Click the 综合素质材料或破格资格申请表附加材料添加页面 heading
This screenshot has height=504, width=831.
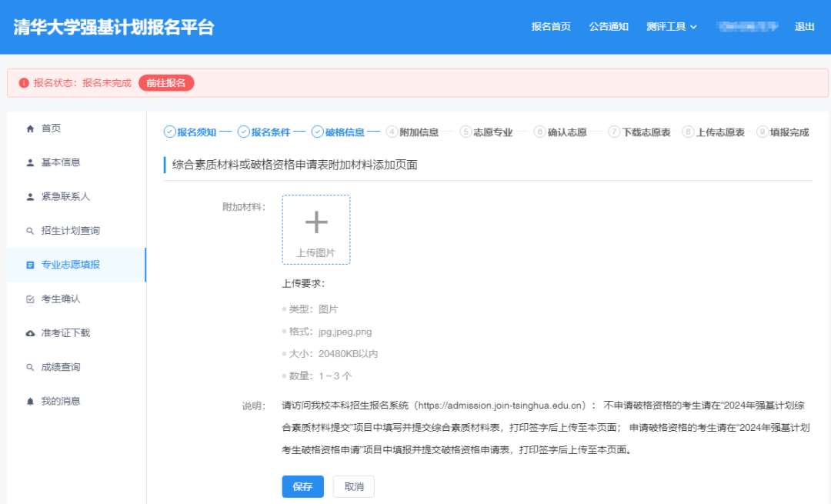[x=295, y=165]
